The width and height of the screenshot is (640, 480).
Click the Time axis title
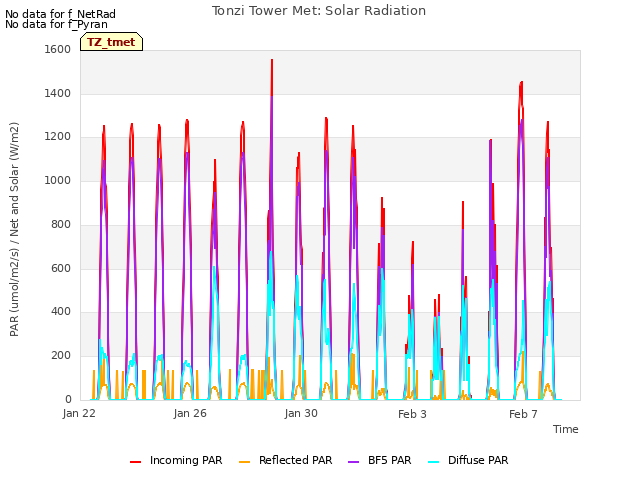point(566,429)
